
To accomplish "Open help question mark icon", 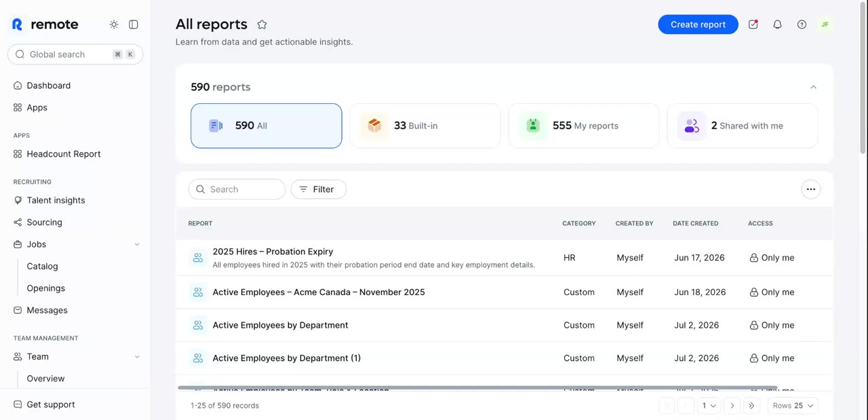I will point(802,24).
